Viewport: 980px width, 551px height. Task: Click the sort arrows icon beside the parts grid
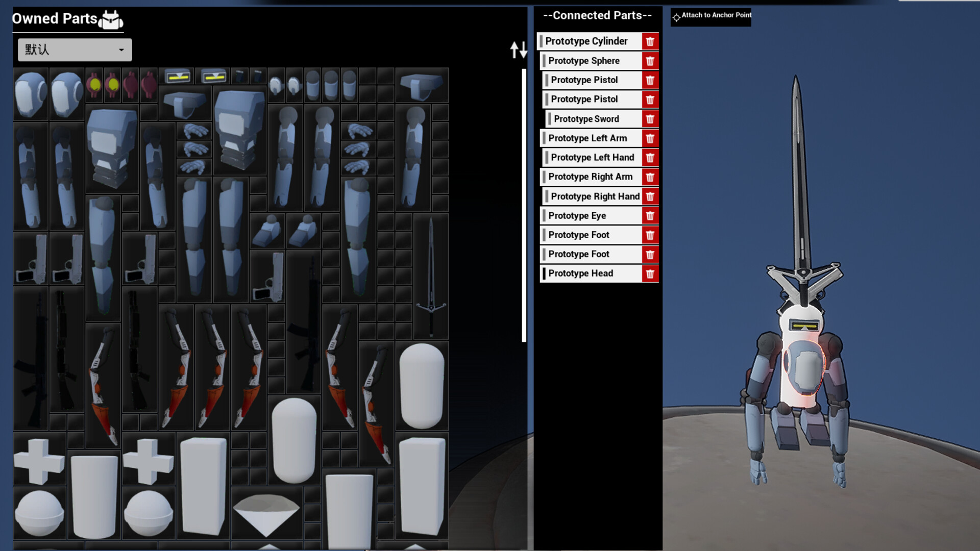coord(518,51)
